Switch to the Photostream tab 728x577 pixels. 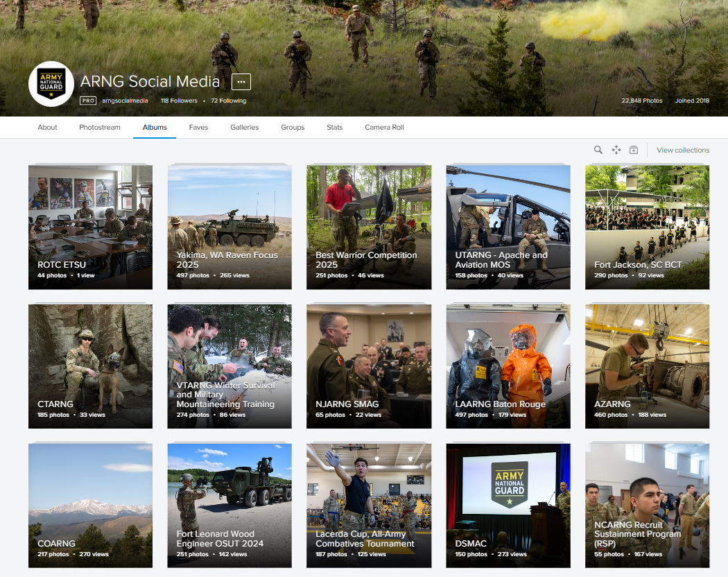(100, 128)
